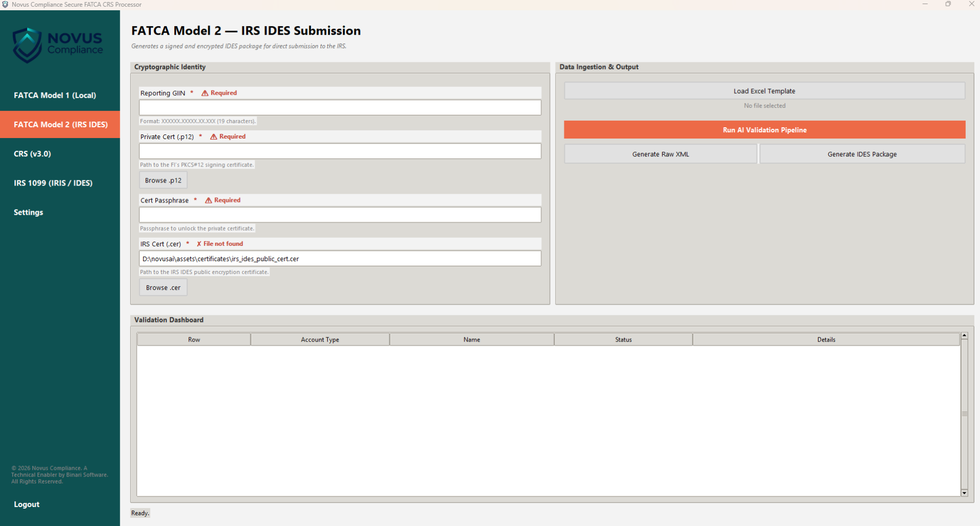Click the validation table scrollbar up arrow

[964, 336]
